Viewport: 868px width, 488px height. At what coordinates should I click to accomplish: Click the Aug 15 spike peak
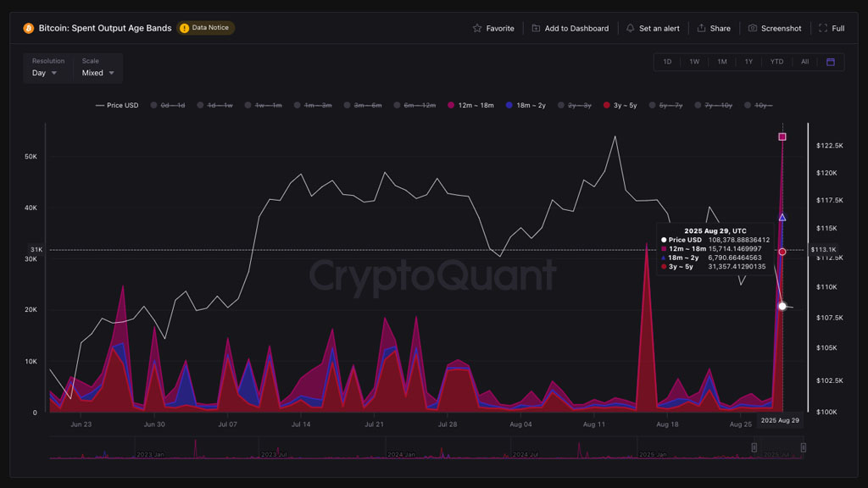pyautogui.click(x=647, y=243)
